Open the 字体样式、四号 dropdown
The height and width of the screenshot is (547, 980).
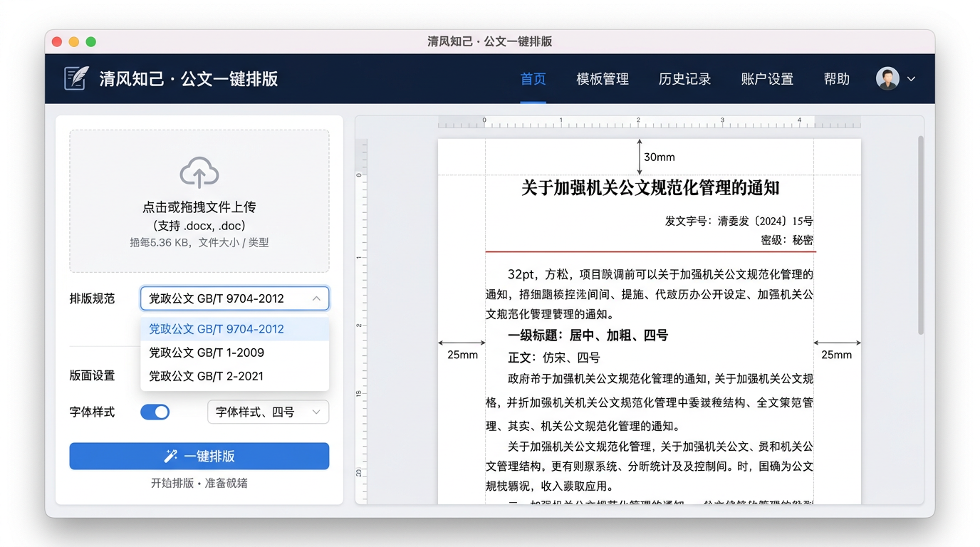(268, 412)
